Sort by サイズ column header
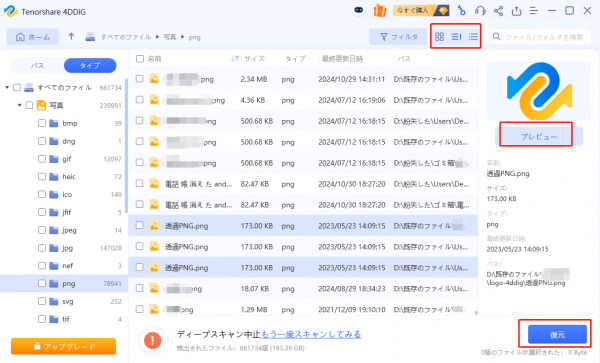The height and width of the screenshot is (363, 600). [x=254, y=59]
